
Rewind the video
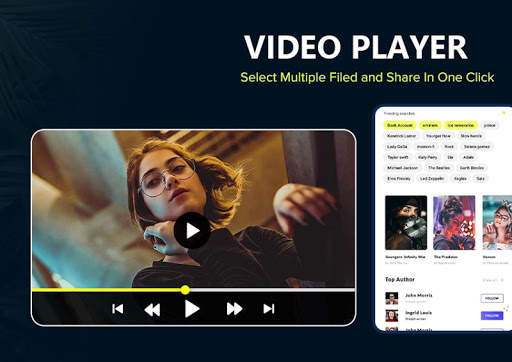click(152, 309)
